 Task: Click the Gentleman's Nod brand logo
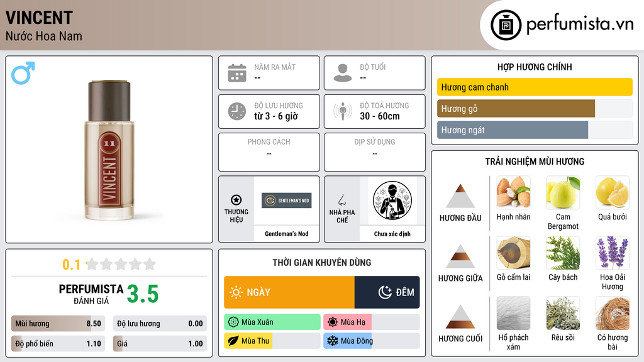coord(287,200)
